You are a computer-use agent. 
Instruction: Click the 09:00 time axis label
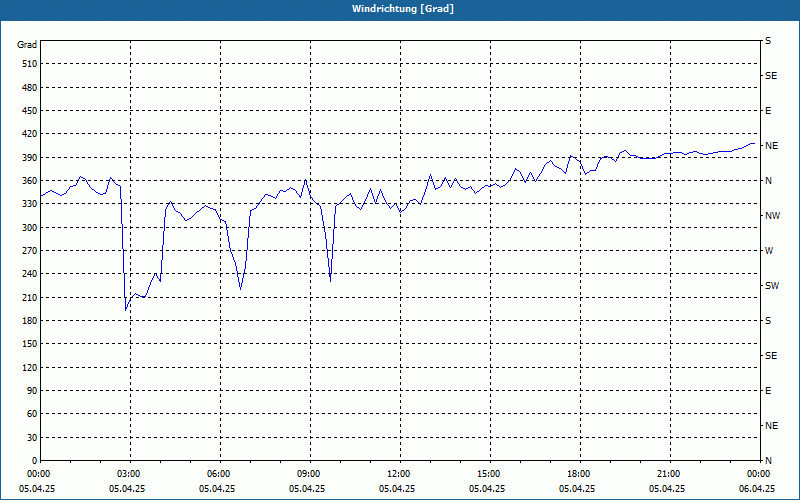click(310, 473)
